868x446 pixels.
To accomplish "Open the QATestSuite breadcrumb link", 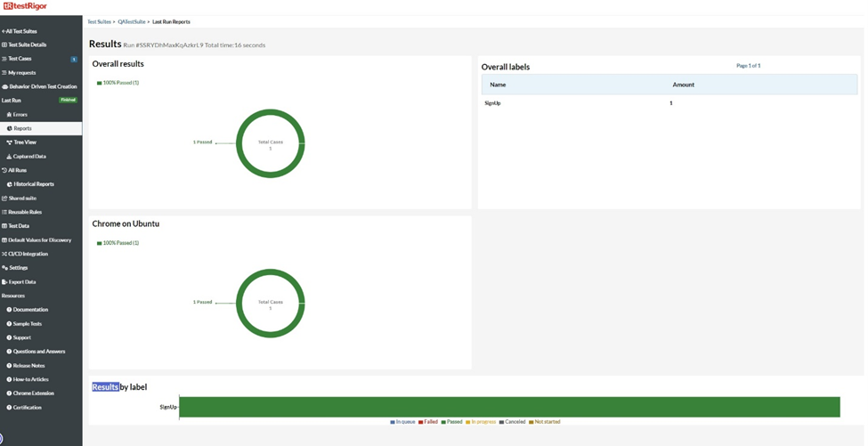I will tap(132, 21).
